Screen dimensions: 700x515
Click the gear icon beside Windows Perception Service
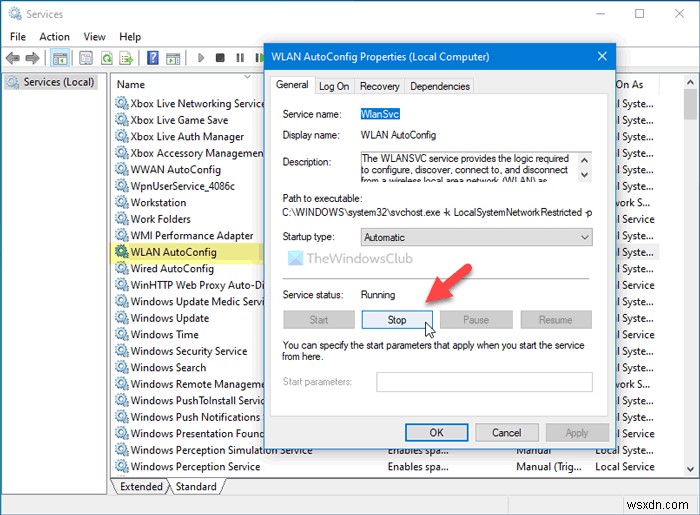coord(121,466)
